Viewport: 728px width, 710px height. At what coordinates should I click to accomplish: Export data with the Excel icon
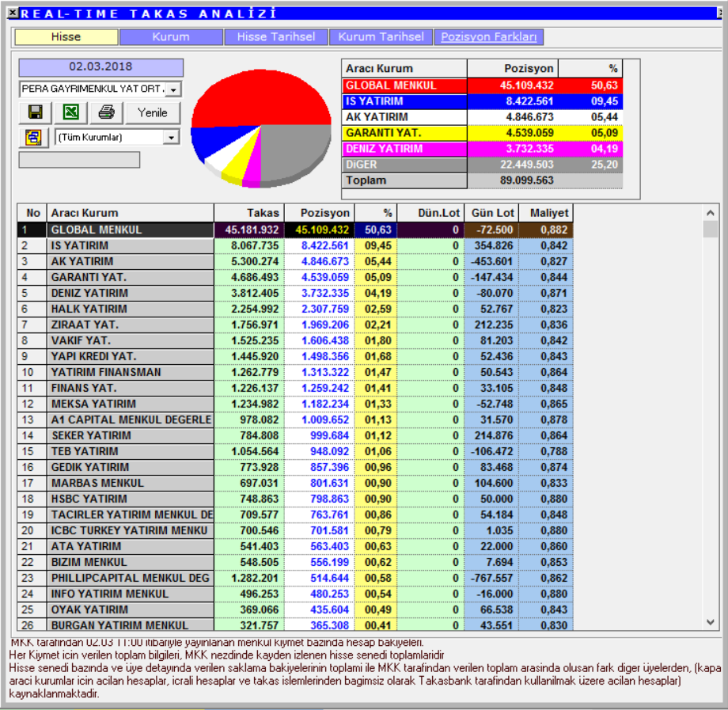point(70,112)
